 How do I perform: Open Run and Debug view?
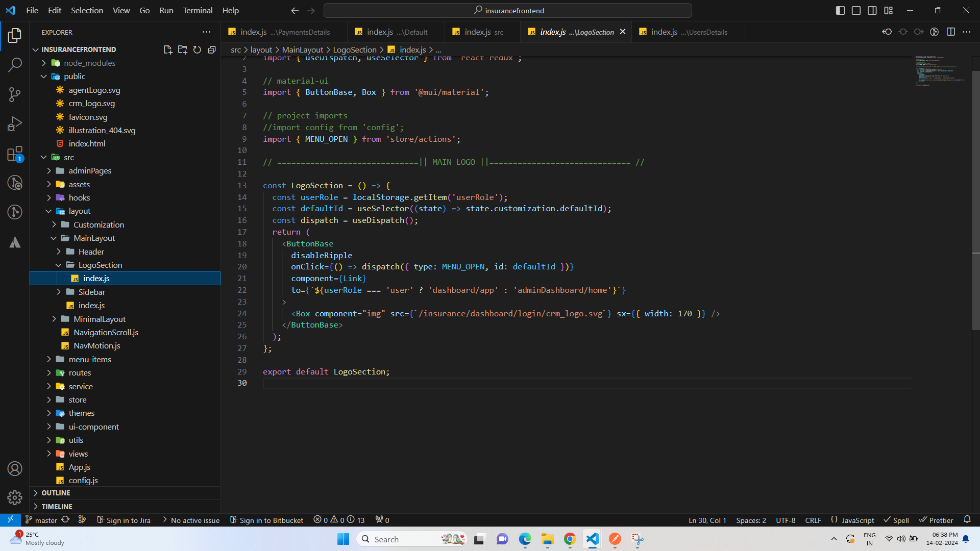(15, 124)
